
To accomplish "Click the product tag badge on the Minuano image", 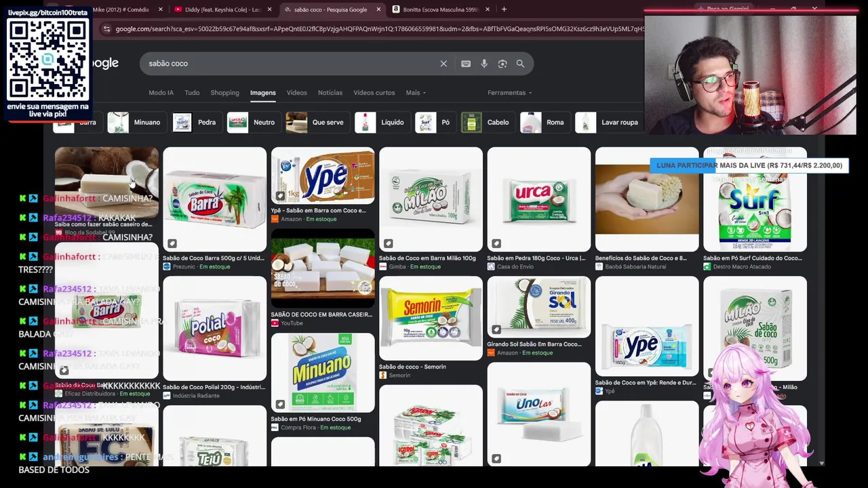I will coord(280,405).
